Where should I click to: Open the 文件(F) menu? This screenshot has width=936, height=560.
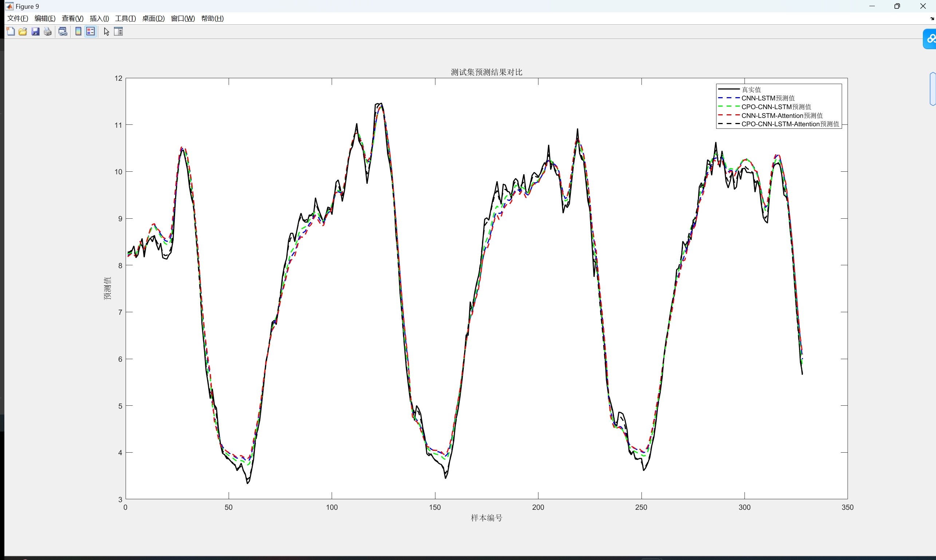click(18, 19)
